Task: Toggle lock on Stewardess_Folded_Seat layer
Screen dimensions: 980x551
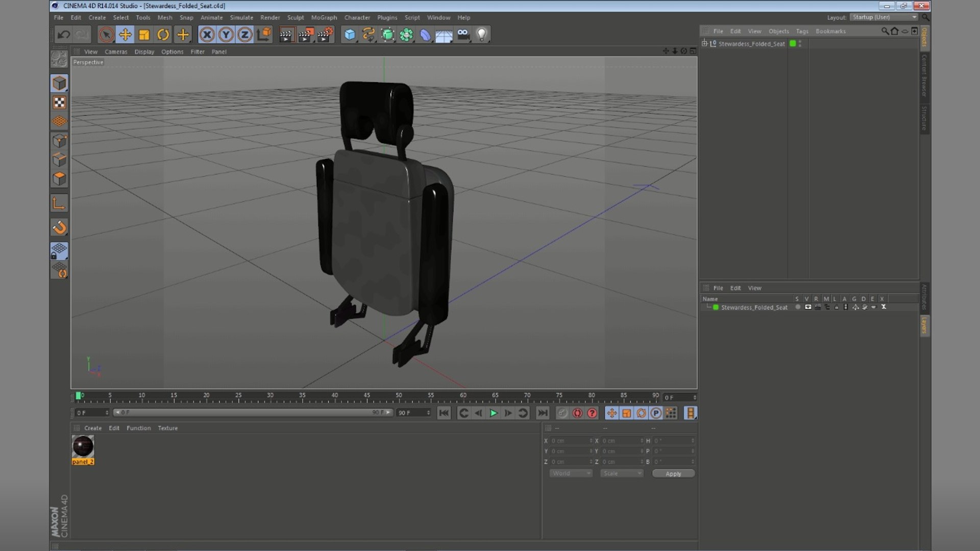Action: pos(836,307)
